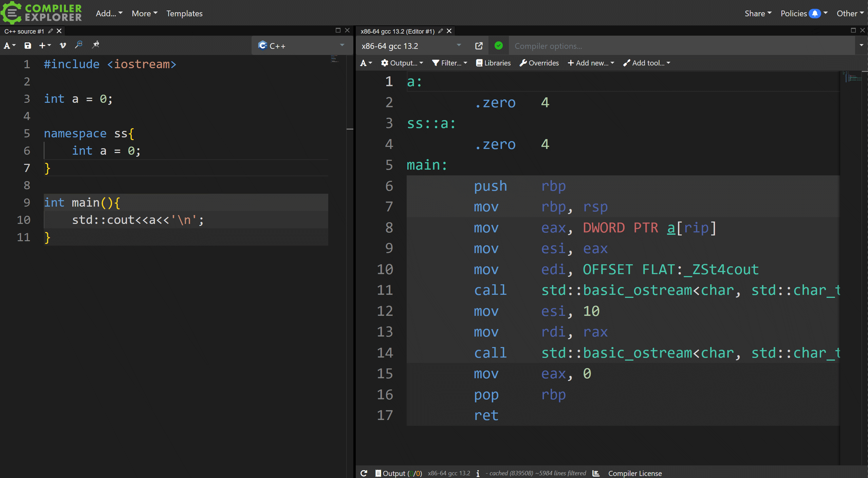Click the Overrides wrench button
This screenshot has width=868, height=478.
click(539, 63)
